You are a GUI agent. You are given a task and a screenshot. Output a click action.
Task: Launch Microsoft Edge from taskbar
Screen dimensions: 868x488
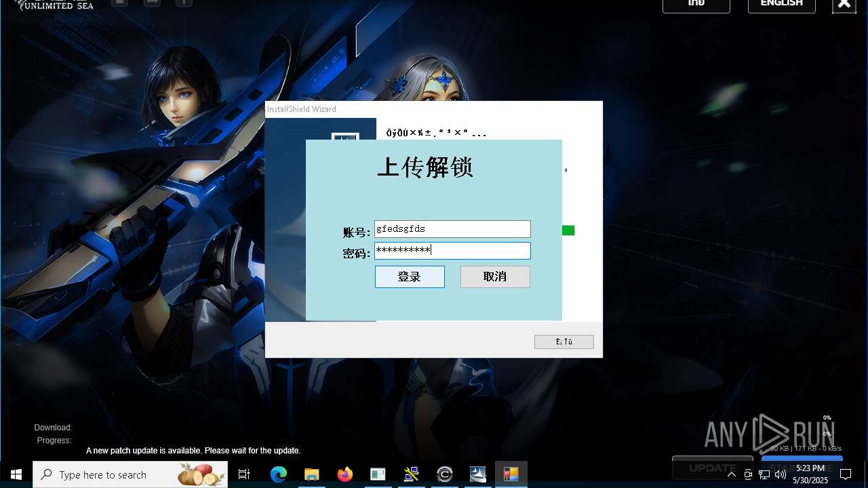tap(279, 474)
